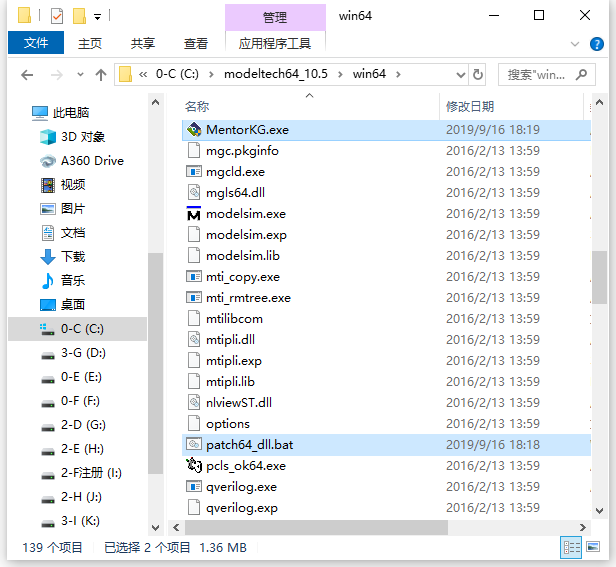The width and height of the screenshot is (616, 567).
Task: Select the options file name
Action: point(228,424)
